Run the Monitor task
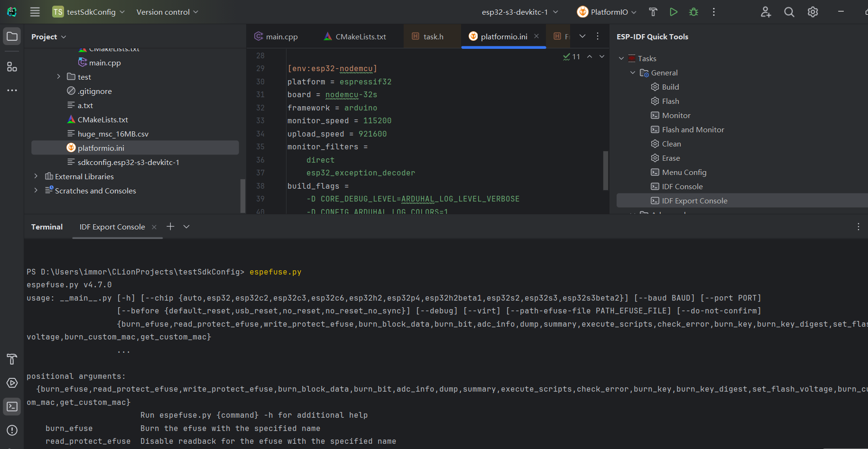868x449 pixels. pos(671,115)
